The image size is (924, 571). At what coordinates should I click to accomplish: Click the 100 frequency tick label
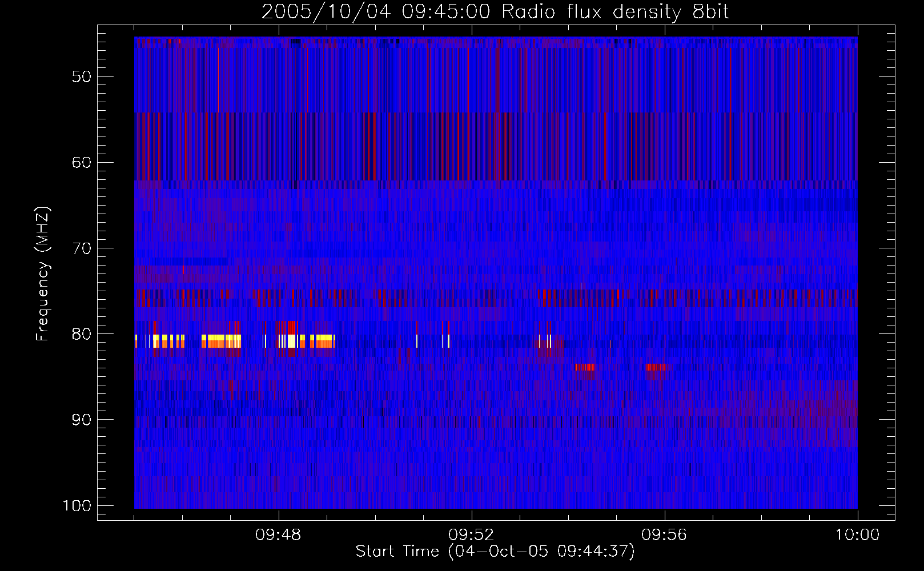click(77, 506)
